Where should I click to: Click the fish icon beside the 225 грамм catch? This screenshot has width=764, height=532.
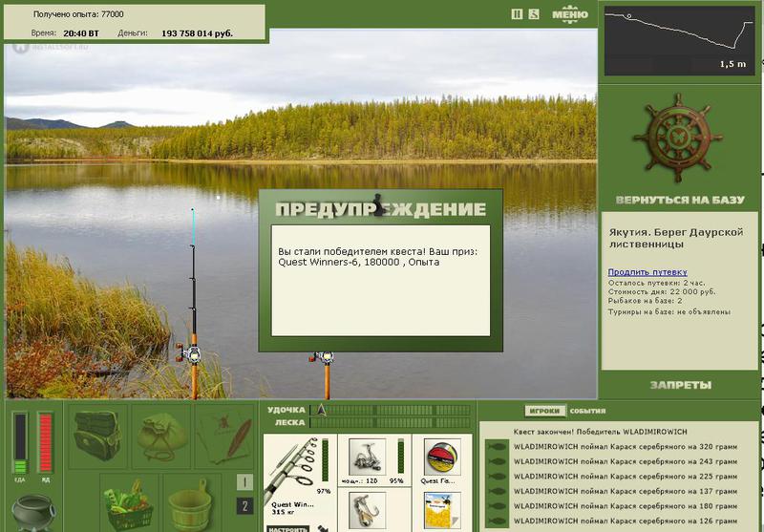(497, 476)
